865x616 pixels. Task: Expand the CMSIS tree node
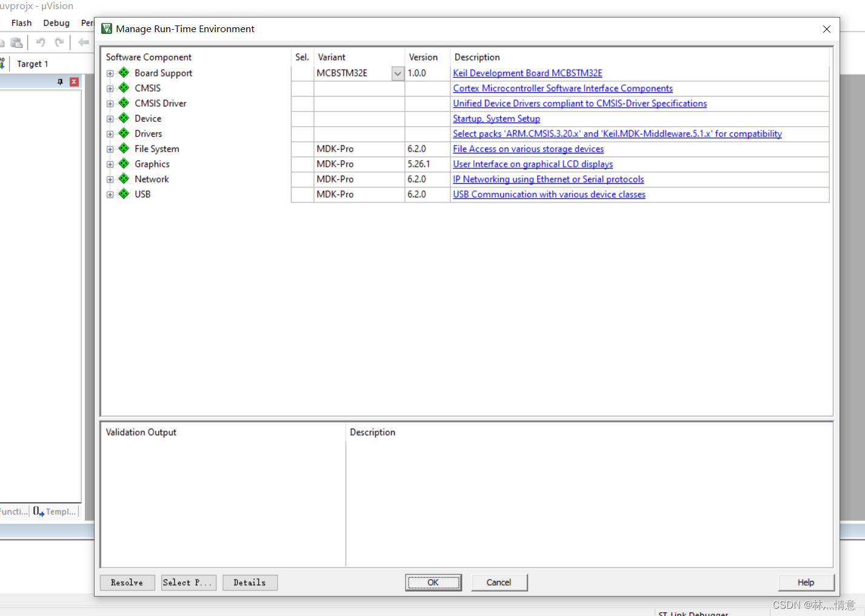tap(110, 89)
